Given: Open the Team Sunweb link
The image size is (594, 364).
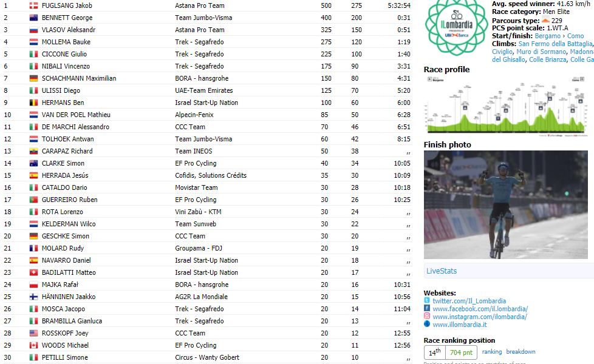Looking at the screenshot, I should click(196, 224).
